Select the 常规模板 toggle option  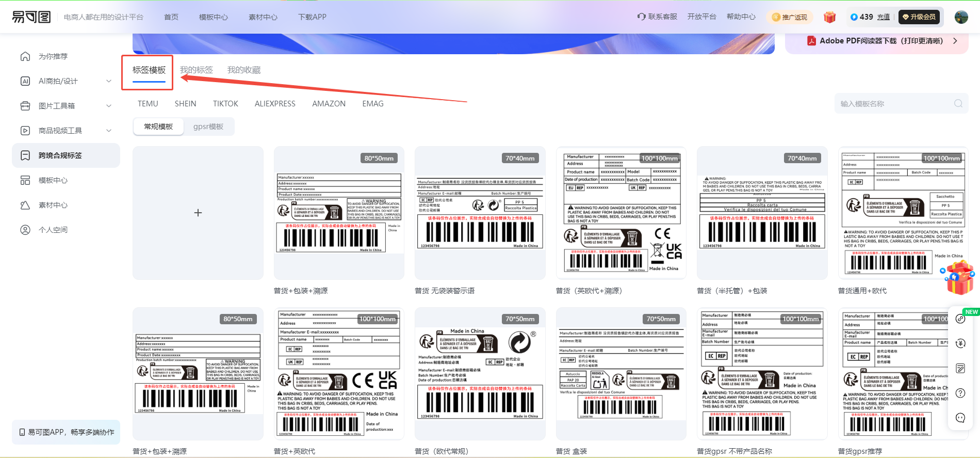(158, 127)
